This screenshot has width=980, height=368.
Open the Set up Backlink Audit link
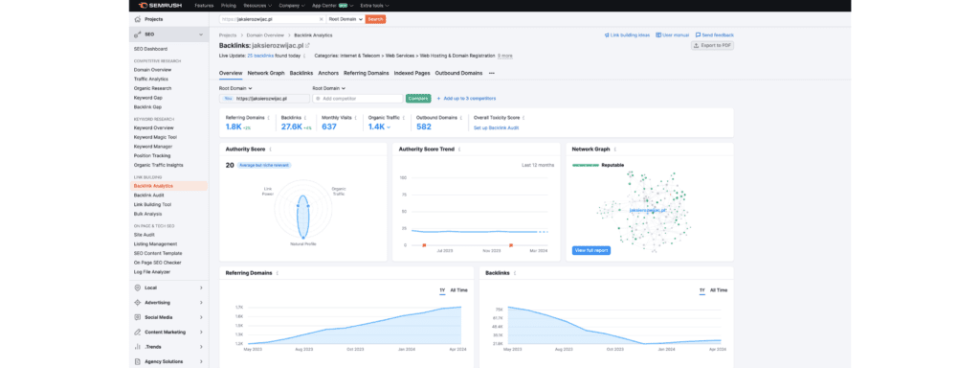(x=497, y=127)
